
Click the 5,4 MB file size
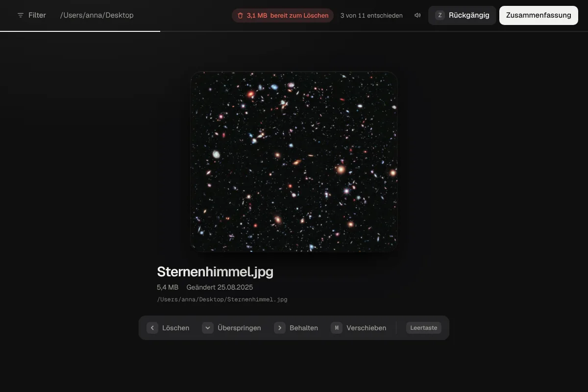(x=168, y=287)
